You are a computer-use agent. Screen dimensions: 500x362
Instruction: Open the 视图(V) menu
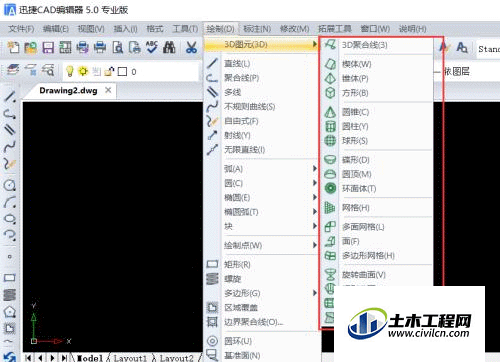(x=91, y=29)
